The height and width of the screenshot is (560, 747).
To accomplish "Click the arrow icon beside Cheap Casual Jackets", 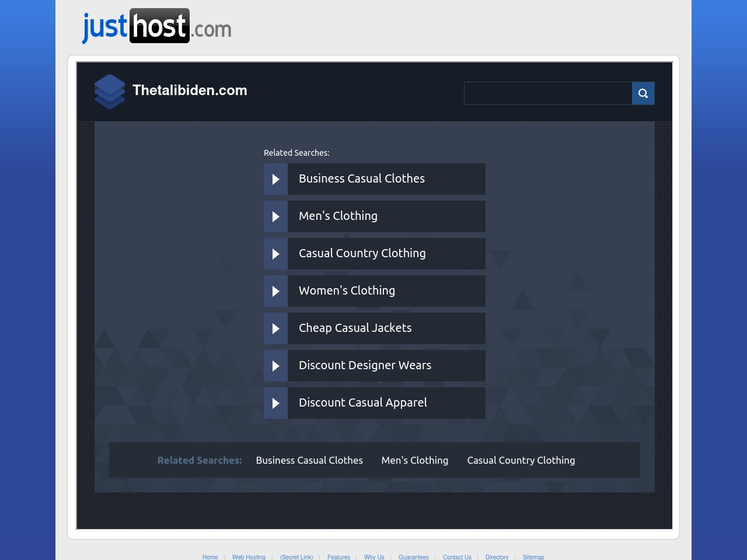I will pos(275,328).
